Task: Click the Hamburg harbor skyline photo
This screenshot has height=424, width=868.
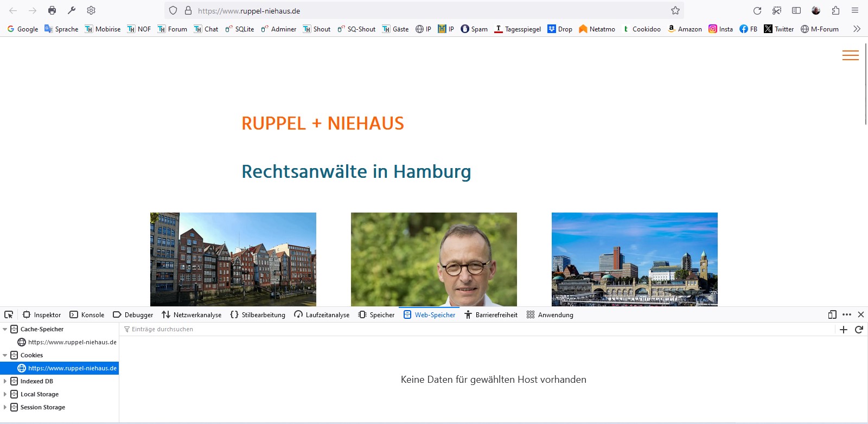Action: 635,259
